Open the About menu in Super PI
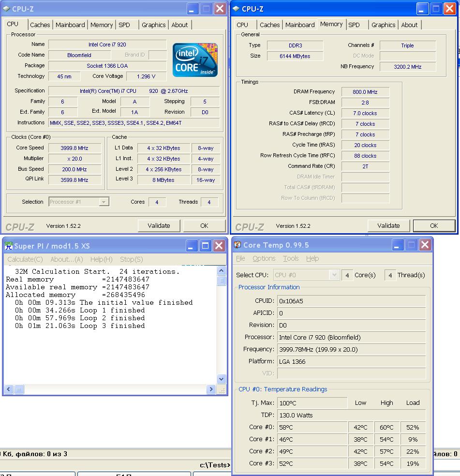This screenshot has height=476, width=460. click(66, 259)
